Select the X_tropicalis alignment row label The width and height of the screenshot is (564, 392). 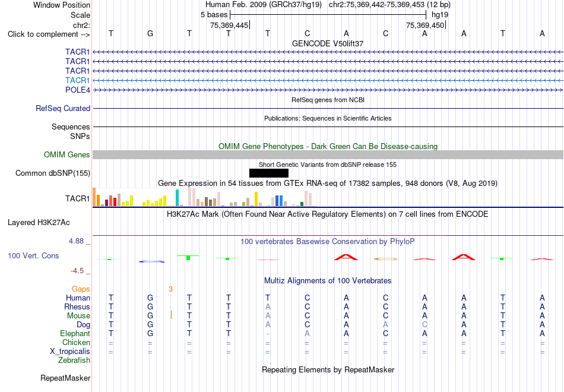(70, 352)
